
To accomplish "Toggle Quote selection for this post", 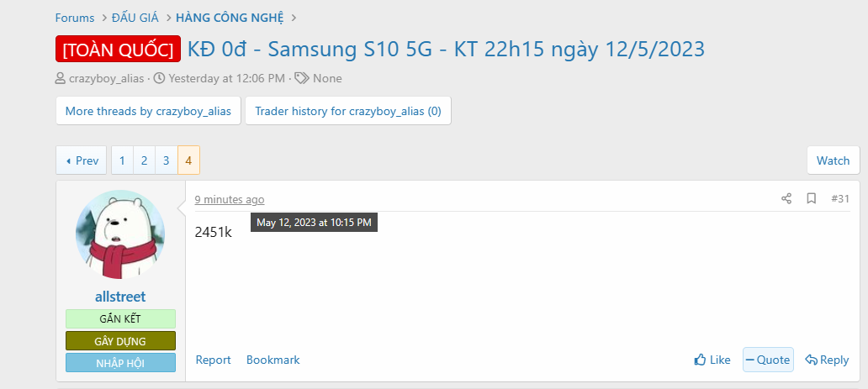I will pos(767,360).
